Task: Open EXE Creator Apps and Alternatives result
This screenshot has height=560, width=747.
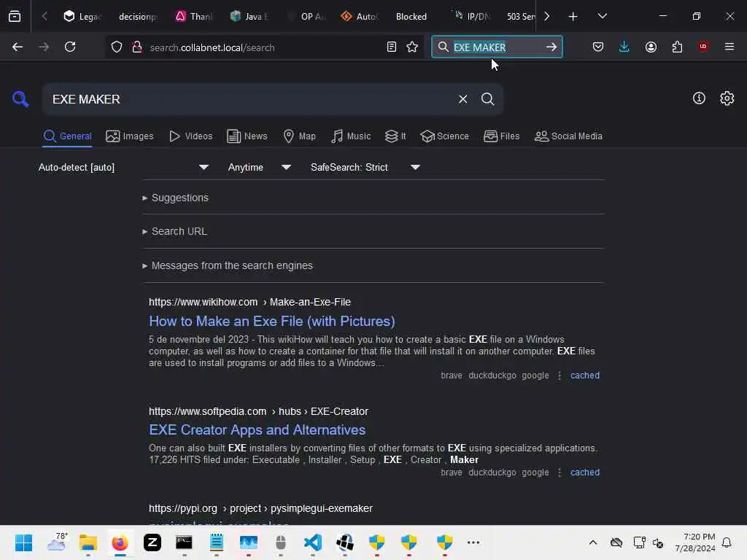Action: (x=258, y=430)
